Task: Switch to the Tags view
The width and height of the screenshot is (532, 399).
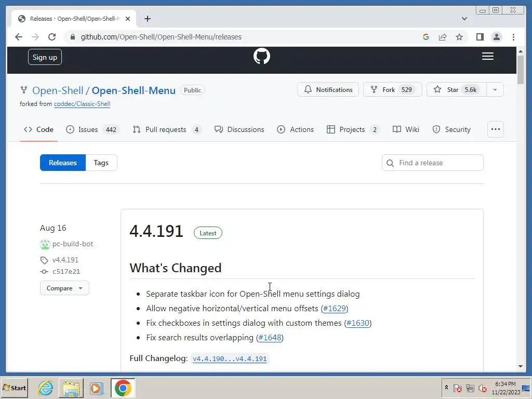Action: (x=101, y=163)
